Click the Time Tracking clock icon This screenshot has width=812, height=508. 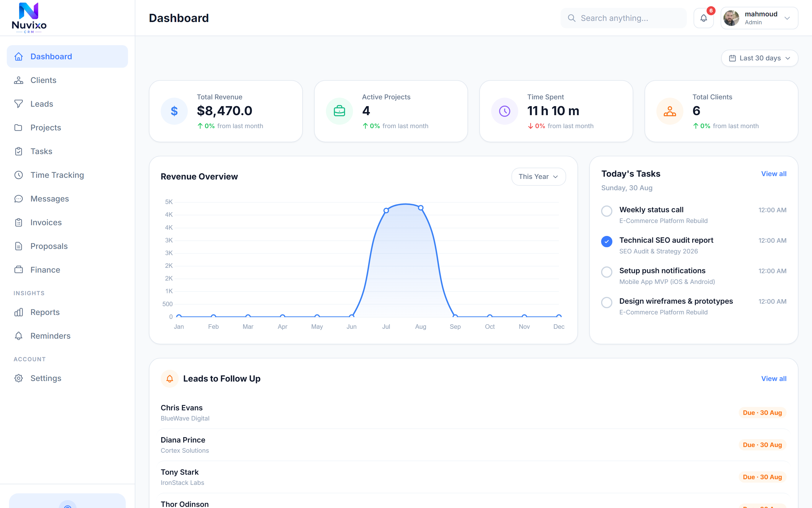tap(19, 175)
